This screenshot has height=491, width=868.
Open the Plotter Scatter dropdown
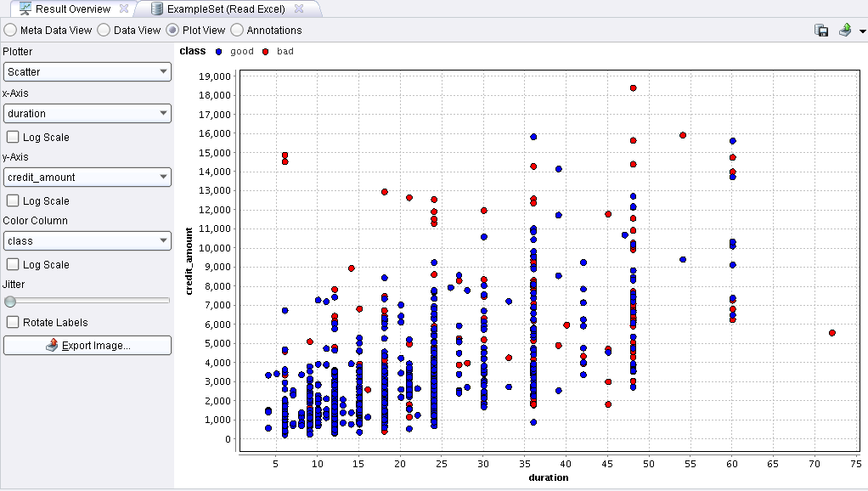tap(87, 72)
